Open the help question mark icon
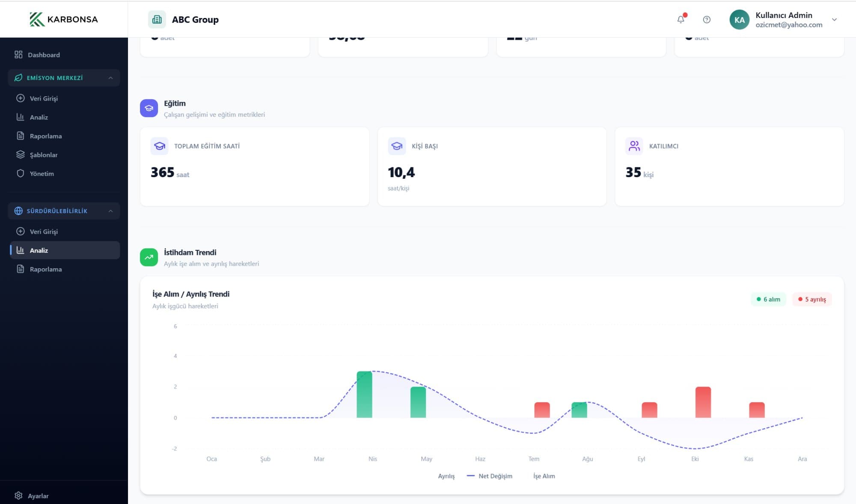This screenshot has width=856, height=504. pos(707,19)
